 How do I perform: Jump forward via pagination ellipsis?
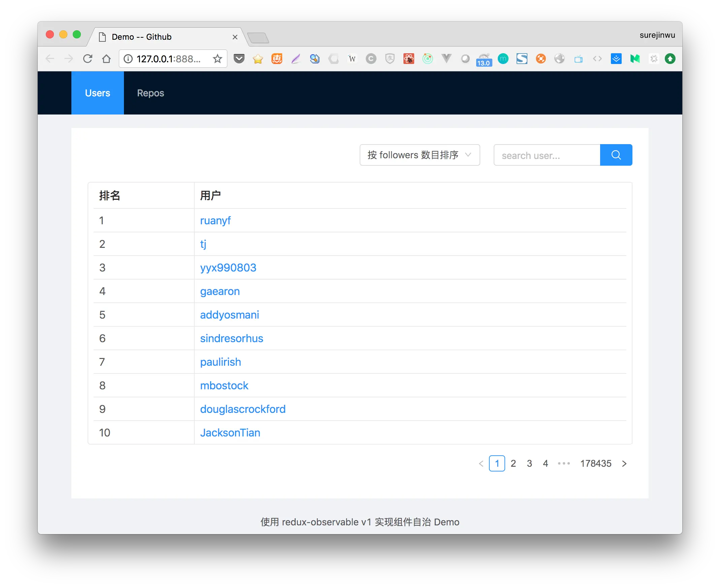pyautogui.click(x=563, y=463)
